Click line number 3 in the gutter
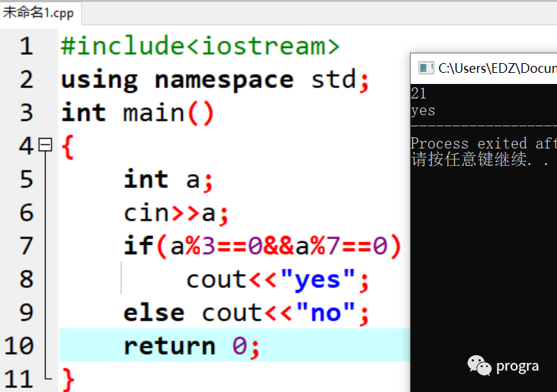 26,113
